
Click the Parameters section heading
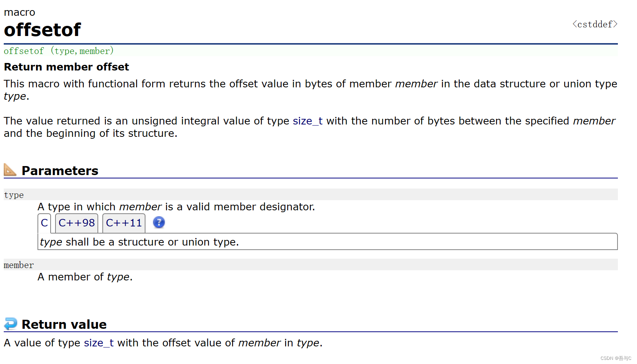[x=60, y=171]
